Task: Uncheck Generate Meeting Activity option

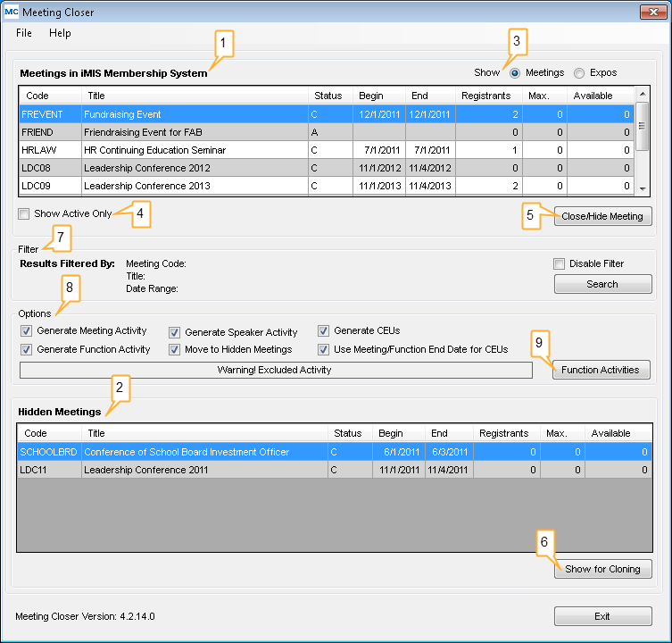Action: (x=26, y=331)
